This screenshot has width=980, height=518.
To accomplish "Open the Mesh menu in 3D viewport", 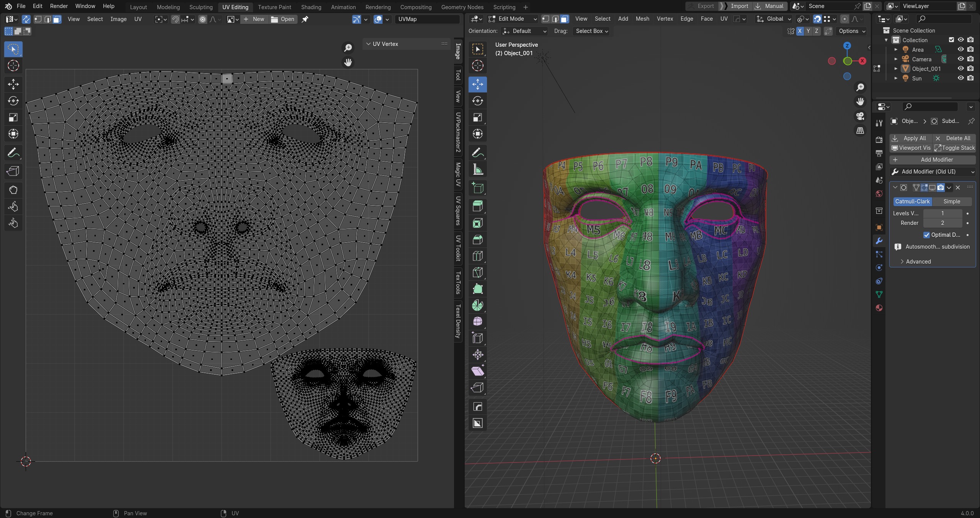I will [642, 19].
